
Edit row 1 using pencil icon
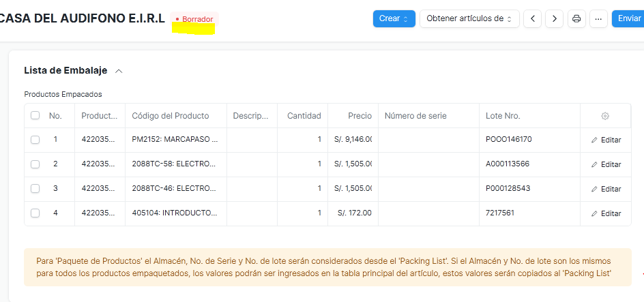[606, 140]
